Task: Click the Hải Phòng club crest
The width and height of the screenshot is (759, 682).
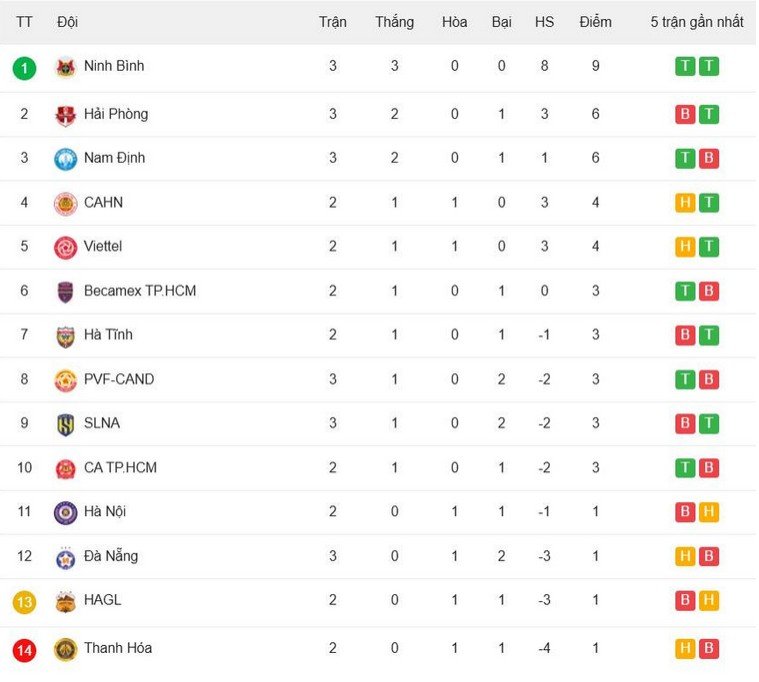Action: click(x=65, y=115)
